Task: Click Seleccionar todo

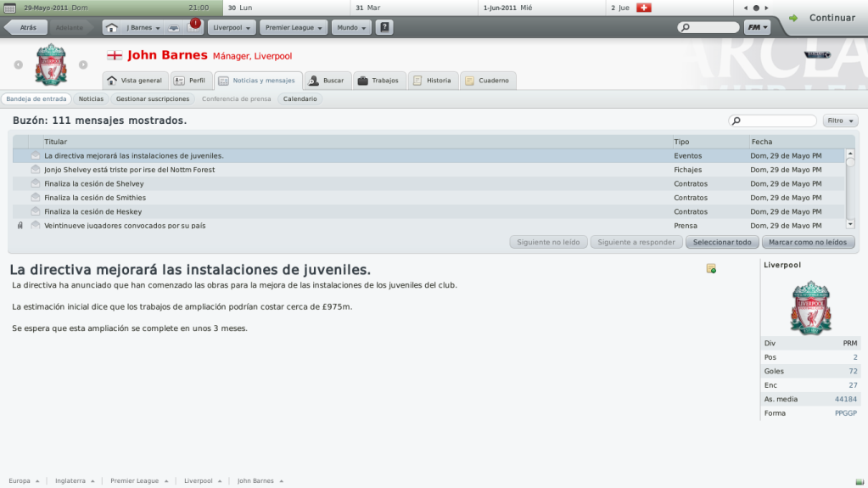Action: (x=722, y=242)
